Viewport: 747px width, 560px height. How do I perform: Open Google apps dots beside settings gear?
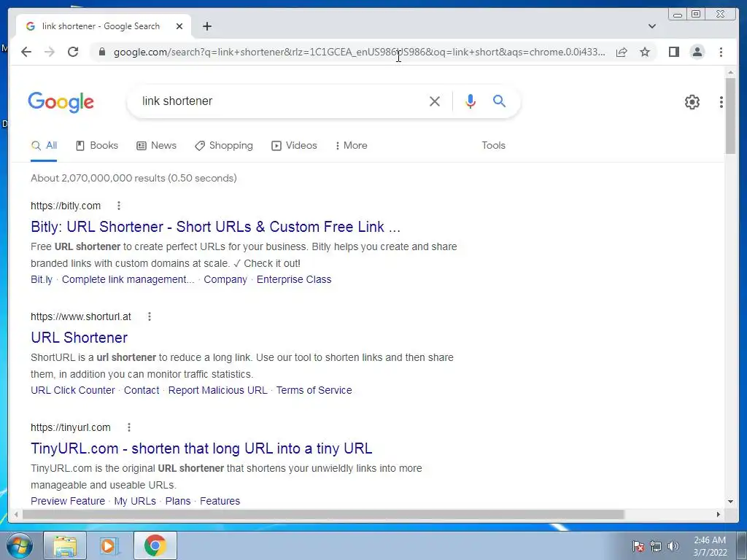point(721,102)
